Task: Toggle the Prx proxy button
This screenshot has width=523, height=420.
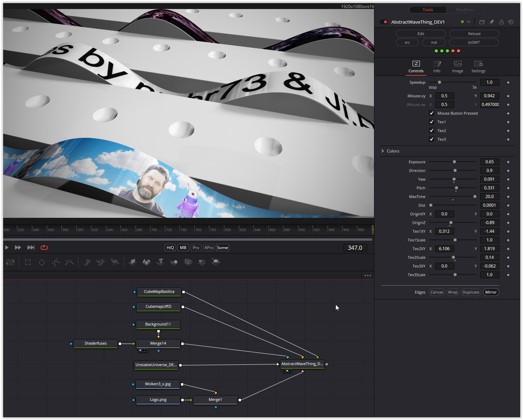Action: point(196,248)
